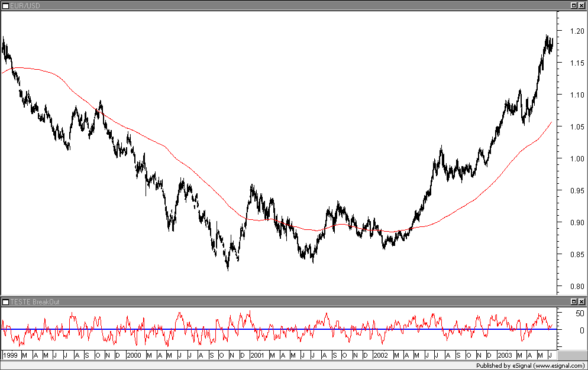Maximize the EUR/USD chart panel
Viewport: 588px width, 370px height.
574,6
